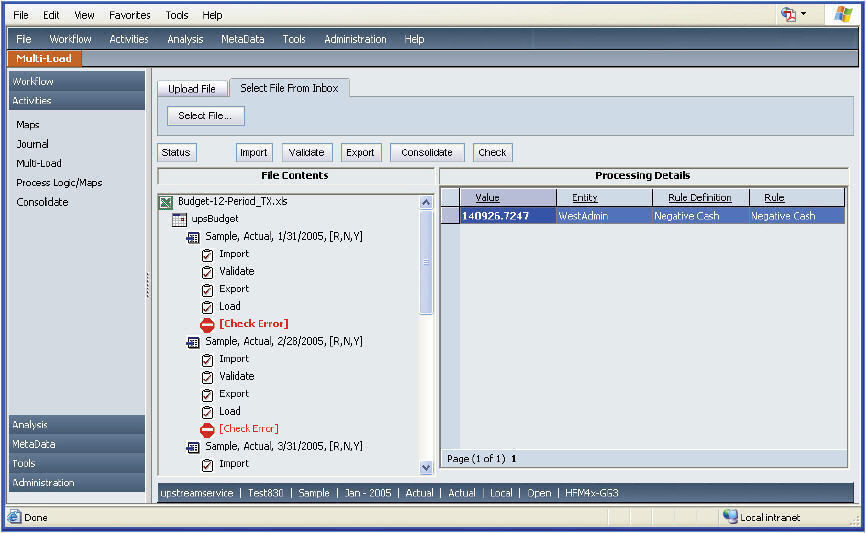Open the application MetaData menu
This screenshot has width=866, height=533.
coord(242,39)
